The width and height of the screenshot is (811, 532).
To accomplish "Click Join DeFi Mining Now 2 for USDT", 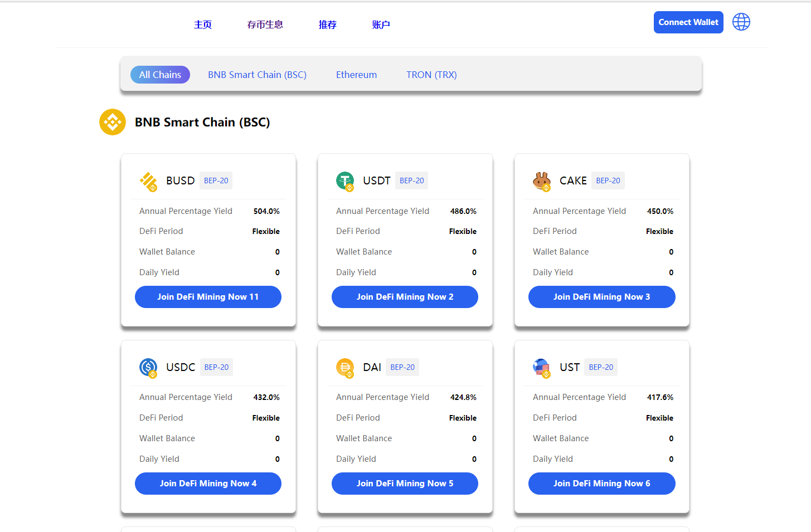I will (x=405, y=297).
